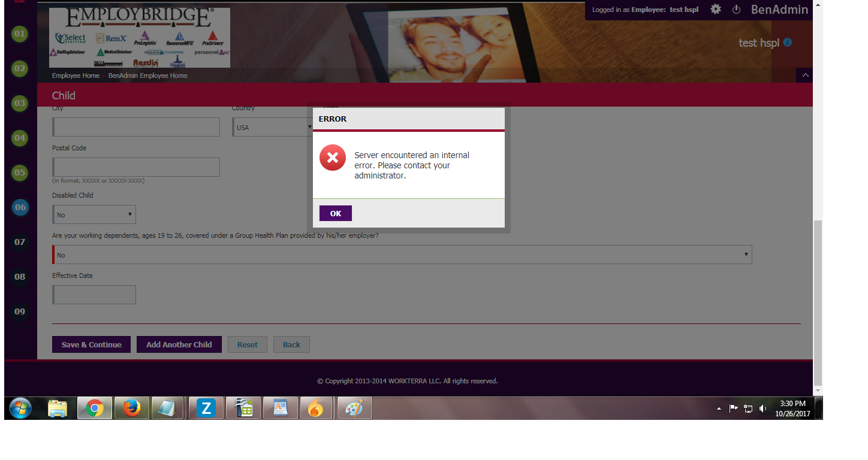Open the Disabled Child dropdown
Viewport: 868px width, 460px height.
click(95, 214)
